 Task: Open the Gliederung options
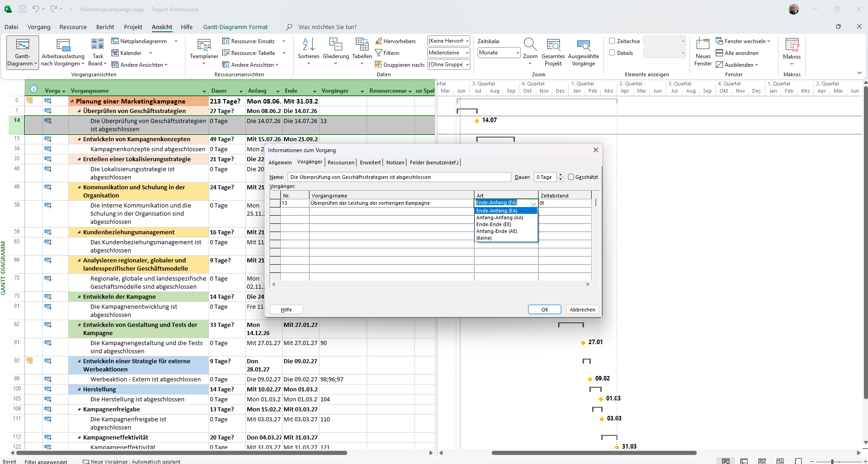click(336, 52)
